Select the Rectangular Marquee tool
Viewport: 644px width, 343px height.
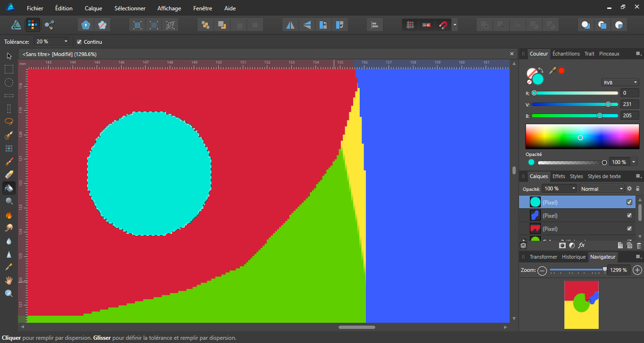(9, 69)
